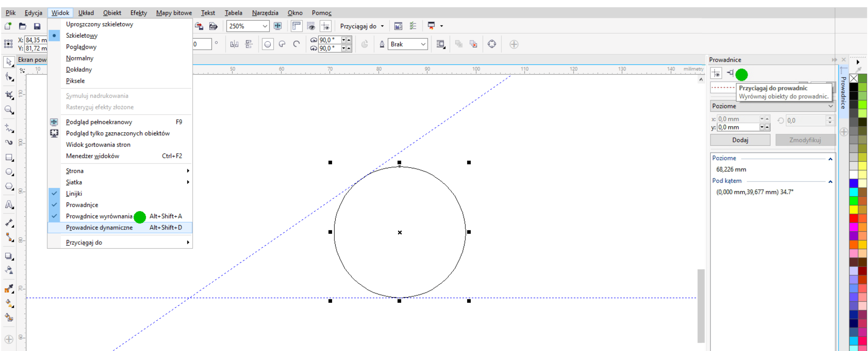Click the Publish to PDF icon
Image resolution: width=868 pixels, height=351 pixels.
213,26
